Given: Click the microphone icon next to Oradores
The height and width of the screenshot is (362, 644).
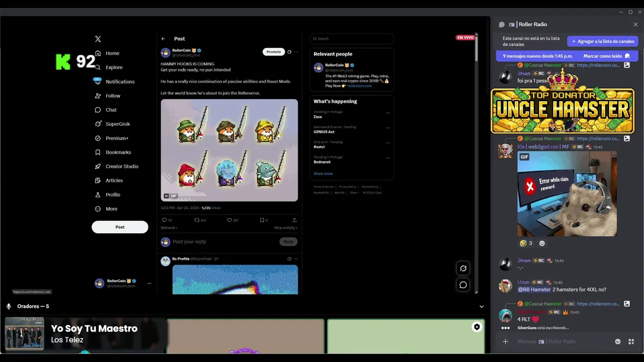Looking at the screenshot, I should [9, 307].
